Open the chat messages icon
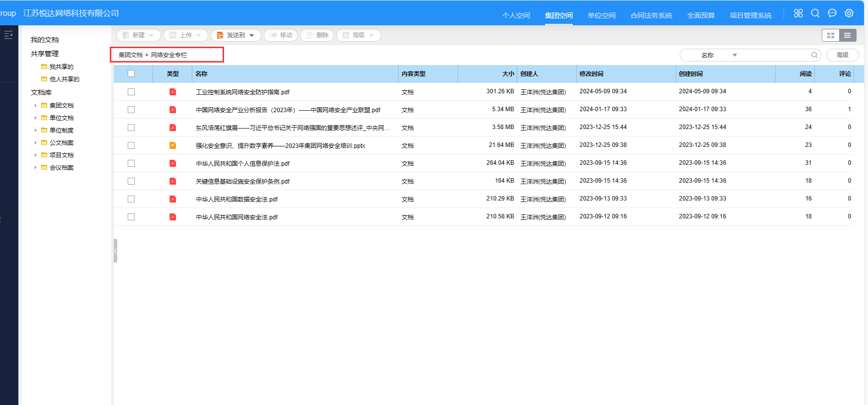This screenshot has height=405, width=868. [832, 13]
